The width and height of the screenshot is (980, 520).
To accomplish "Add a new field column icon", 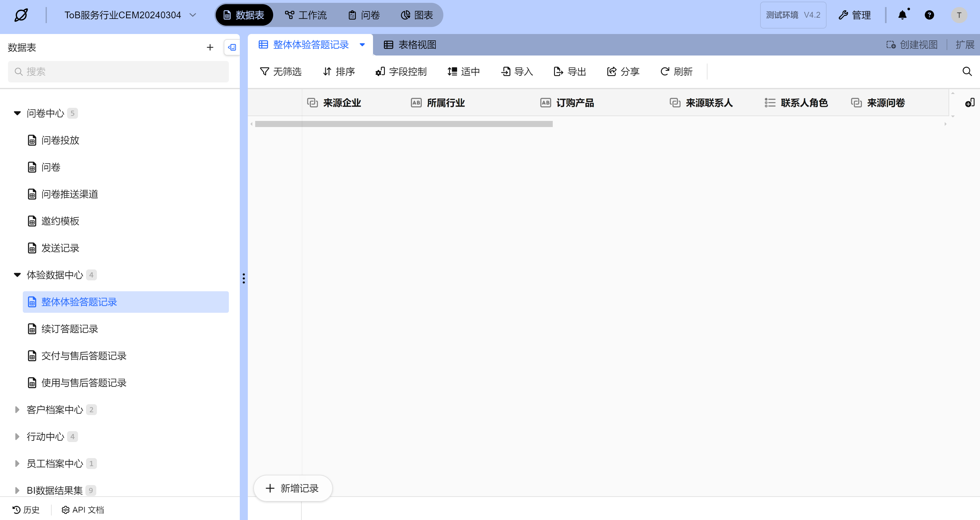I will [969, 103].
